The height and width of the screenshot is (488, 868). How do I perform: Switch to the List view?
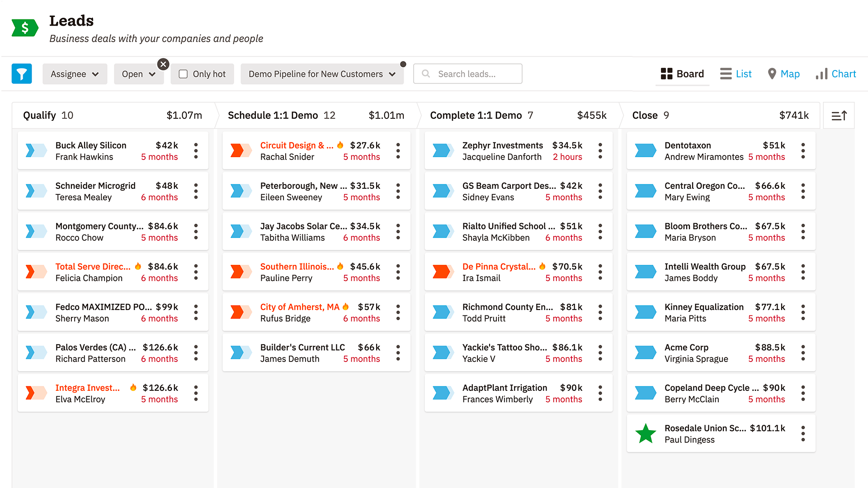tap(736, 74)
